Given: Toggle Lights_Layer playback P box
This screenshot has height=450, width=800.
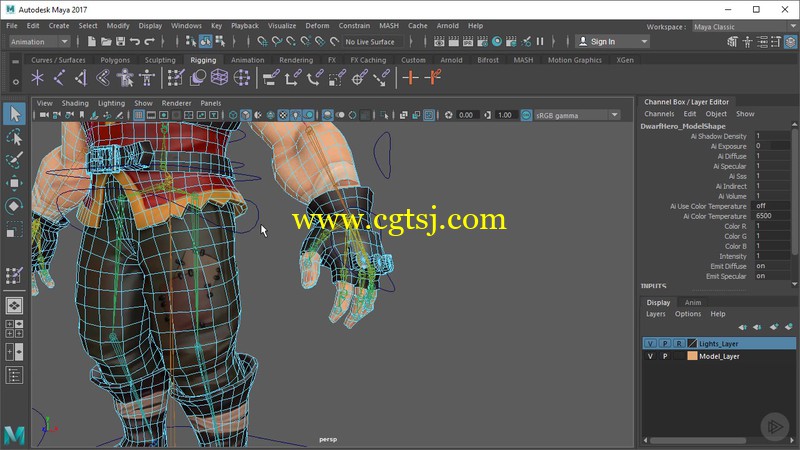Looking at the screenshot, I should [665, 343].
